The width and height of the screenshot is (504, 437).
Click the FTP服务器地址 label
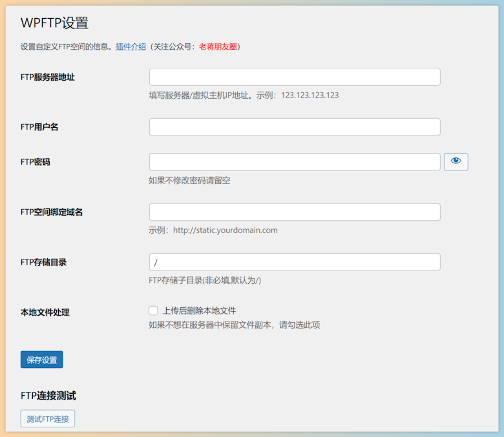tap(48, 77)
